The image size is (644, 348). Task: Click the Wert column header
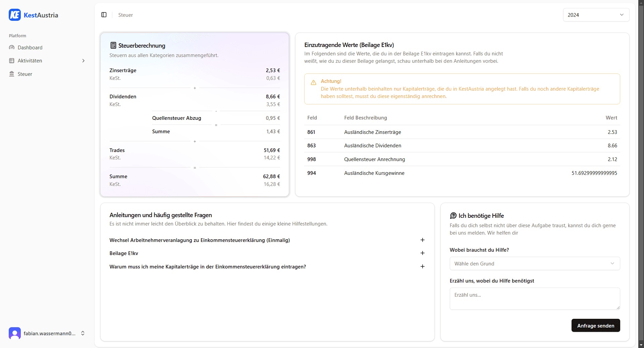point(611,118)
